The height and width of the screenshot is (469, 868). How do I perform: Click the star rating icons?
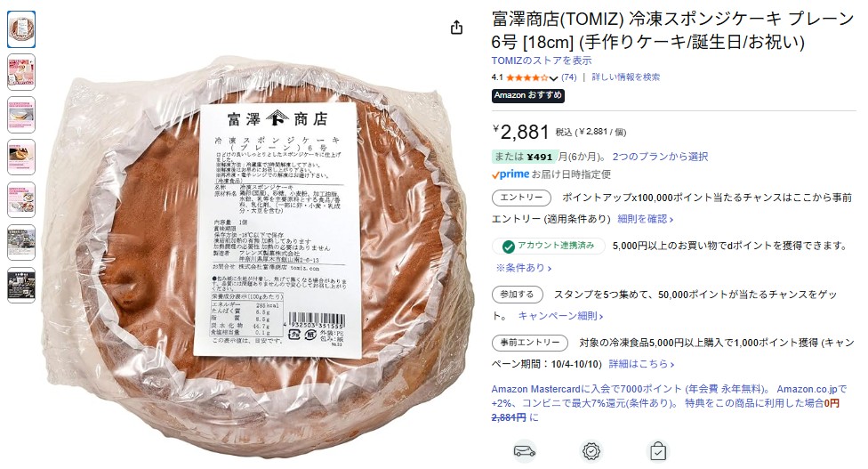tap(526, 77)
